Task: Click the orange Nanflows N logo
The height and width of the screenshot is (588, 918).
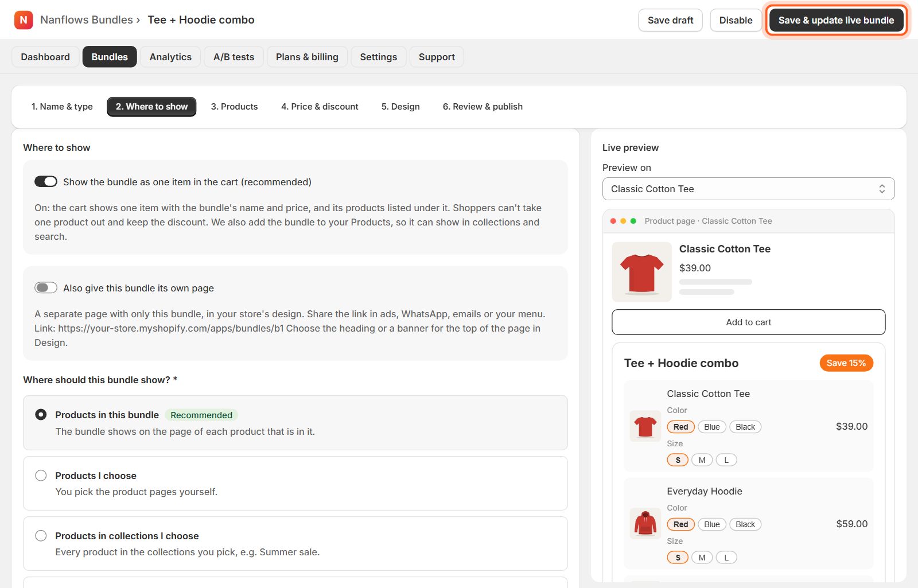Action: [24, 20]
